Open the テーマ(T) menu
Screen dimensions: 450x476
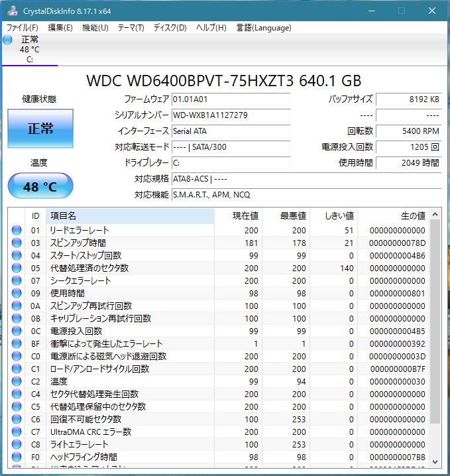click(131, 28)
